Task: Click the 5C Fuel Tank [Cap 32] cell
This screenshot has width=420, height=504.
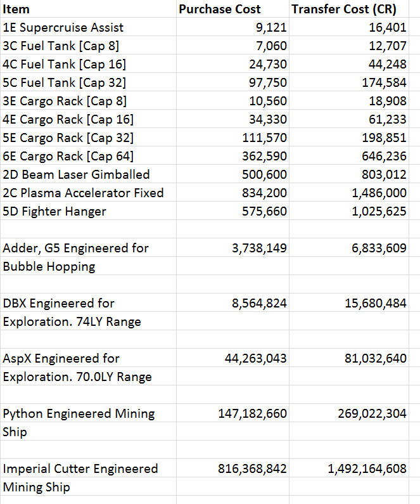Action: coord(88,82)
